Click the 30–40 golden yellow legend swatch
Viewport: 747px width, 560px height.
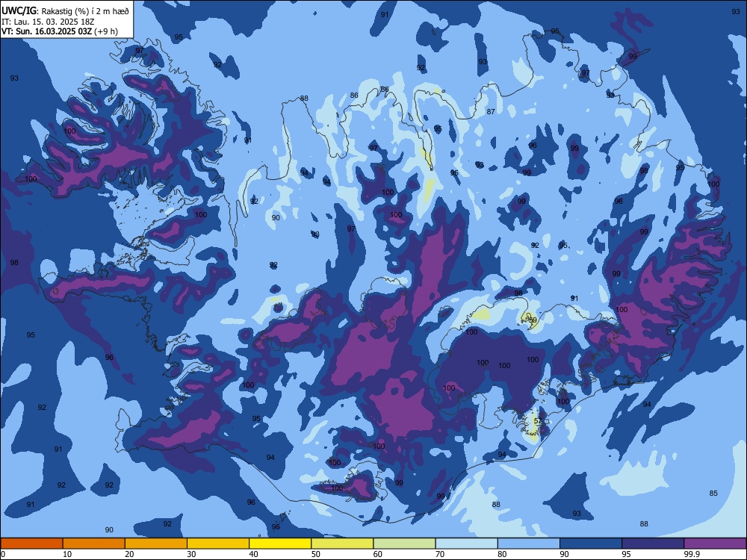tap(218, 544)
